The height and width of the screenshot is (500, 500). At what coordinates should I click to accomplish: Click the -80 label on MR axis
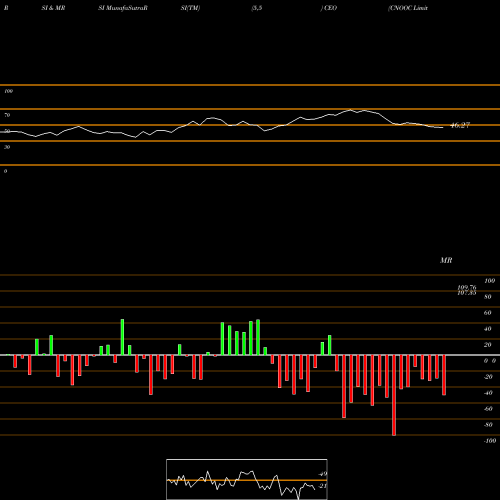488,425
